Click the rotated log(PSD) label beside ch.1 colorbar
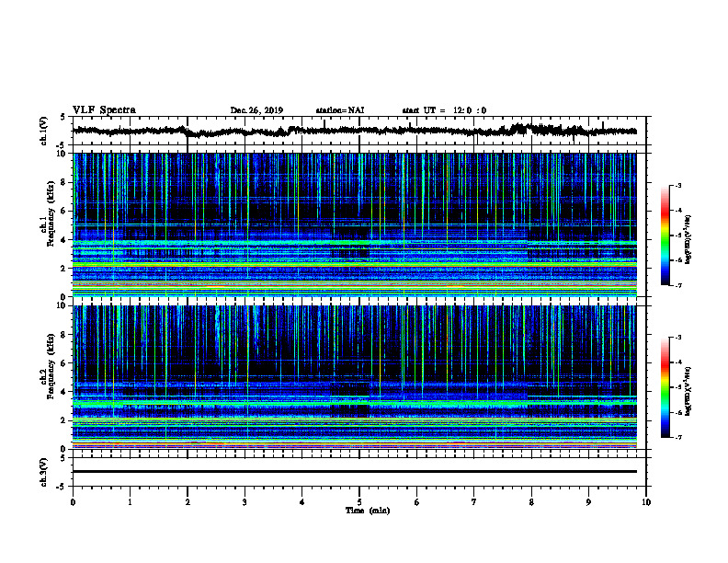The width and height of the screenshot is (728, 563). pos(688,240)
